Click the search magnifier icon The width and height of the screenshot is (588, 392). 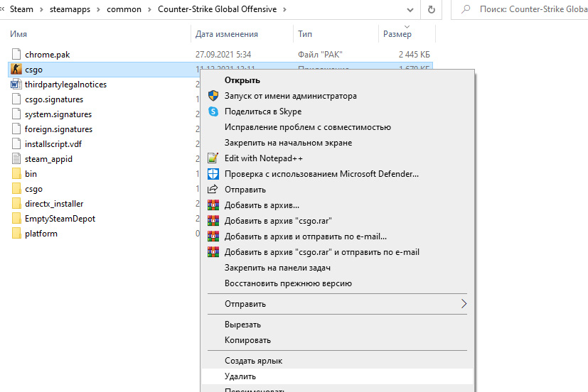466,9
